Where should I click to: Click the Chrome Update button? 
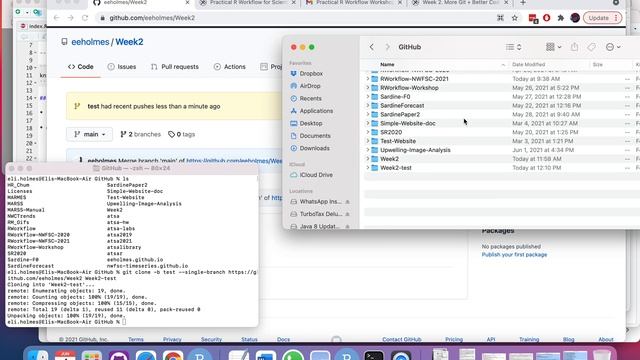[603, 18]
